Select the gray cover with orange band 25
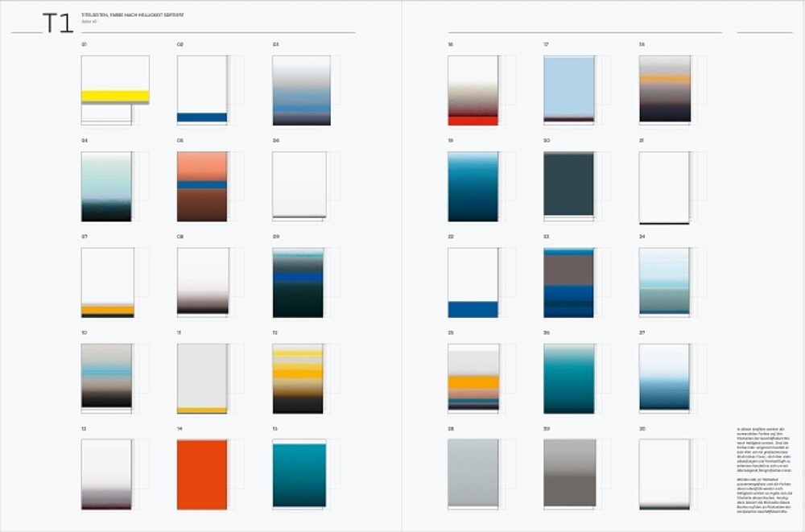The image size is (805, 532). 473,378
